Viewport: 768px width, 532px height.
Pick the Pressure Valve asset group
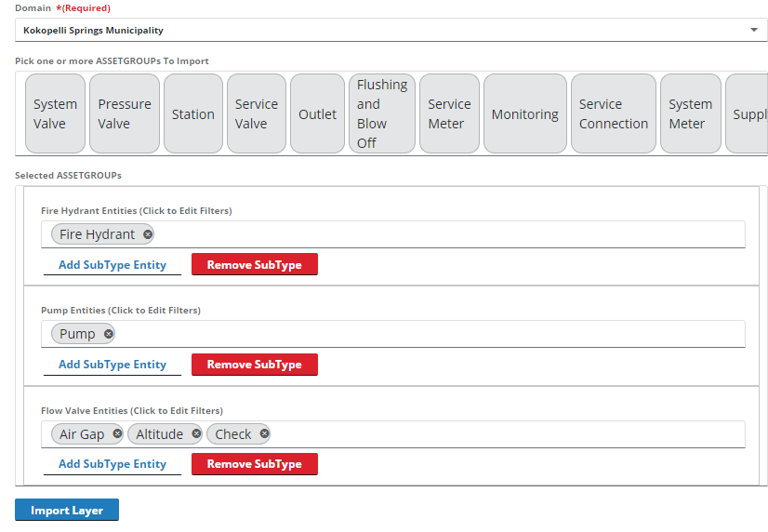(125, 113)
